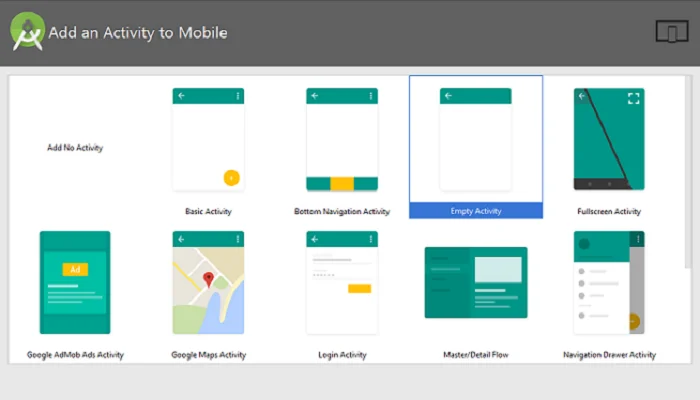Pick the Bottom Navigation Activity thumbnail

coord(342,139)
